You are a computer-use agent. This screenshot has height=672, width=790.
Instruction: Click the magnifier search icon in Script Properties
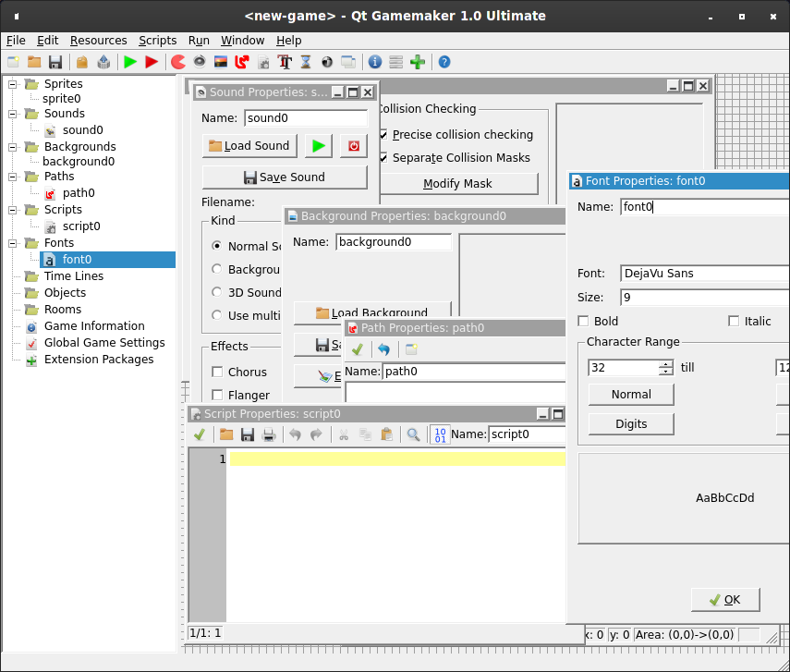click(414, 434)
